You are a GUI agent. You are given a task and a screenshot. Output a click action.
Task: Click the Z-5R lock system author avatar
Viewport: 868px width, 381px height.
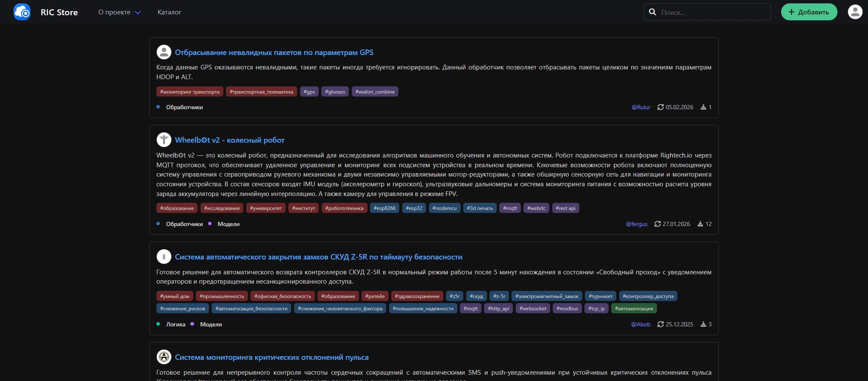click(x=164, y=257)
